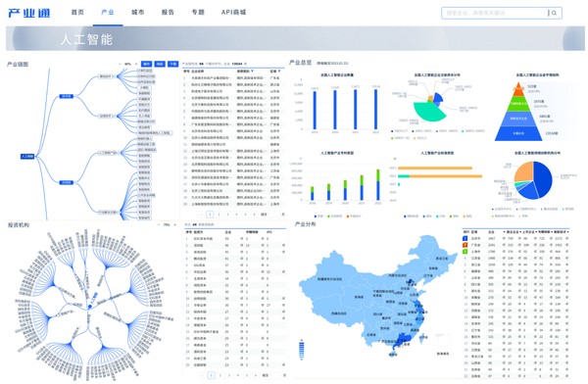Click the search magnifier icon
Image resolution: width=588 pixels, height=384 pixels.
click(554, 13)
